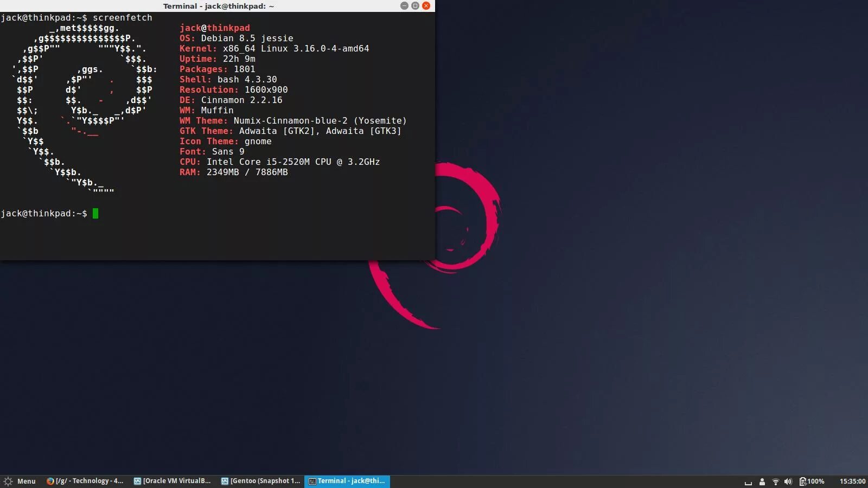868x488 pixels.
Task: Click the green terminal cursor at prompt
Action: click(x=95, y=213)
